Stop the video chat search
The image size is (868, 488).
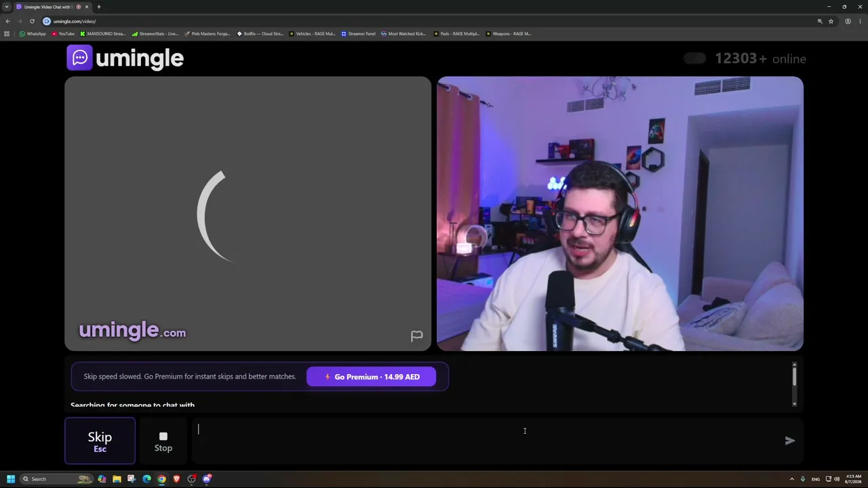[163, 441]
